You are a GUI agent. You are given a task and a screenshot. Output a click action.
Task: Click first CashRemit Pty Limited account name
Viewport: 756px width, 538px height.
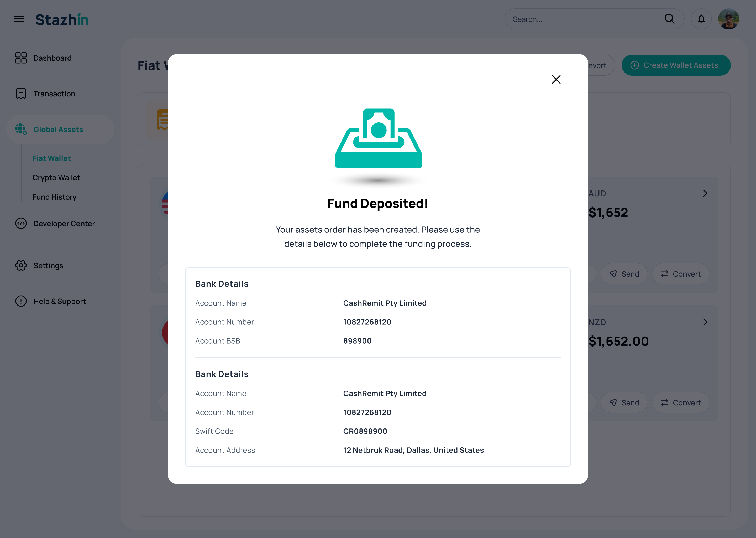tap(385, 303)
